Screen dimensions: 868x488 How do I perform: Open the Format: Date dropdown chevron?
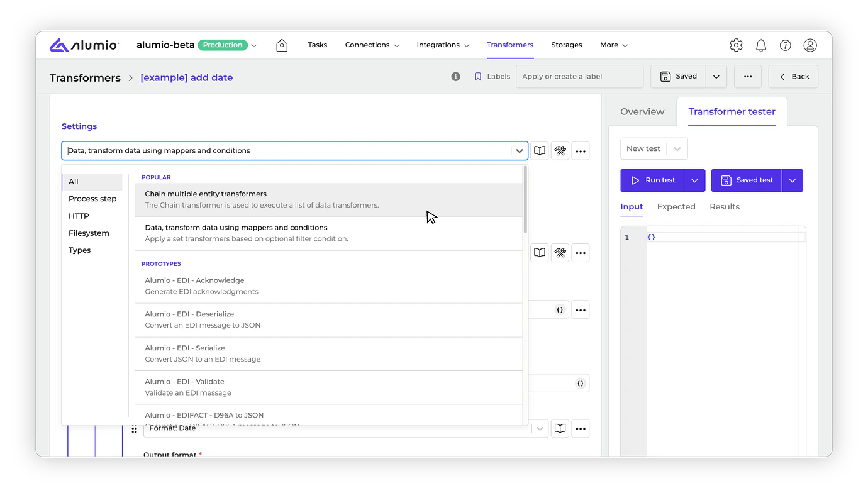pos(540,429)
